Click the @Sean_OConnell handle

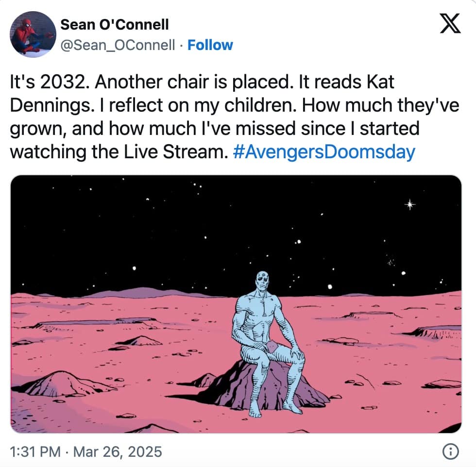click(x=119, y=45)
